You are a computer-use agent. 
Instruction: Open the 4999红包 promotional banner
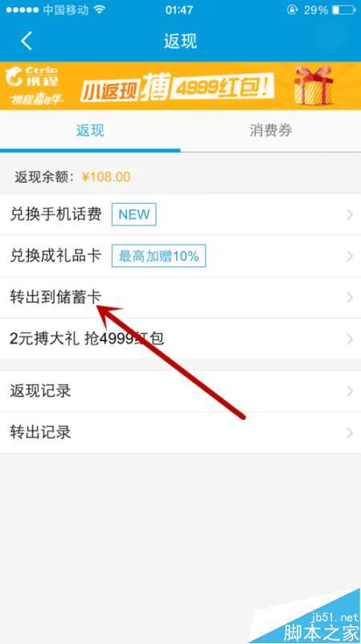pos(180,86)
